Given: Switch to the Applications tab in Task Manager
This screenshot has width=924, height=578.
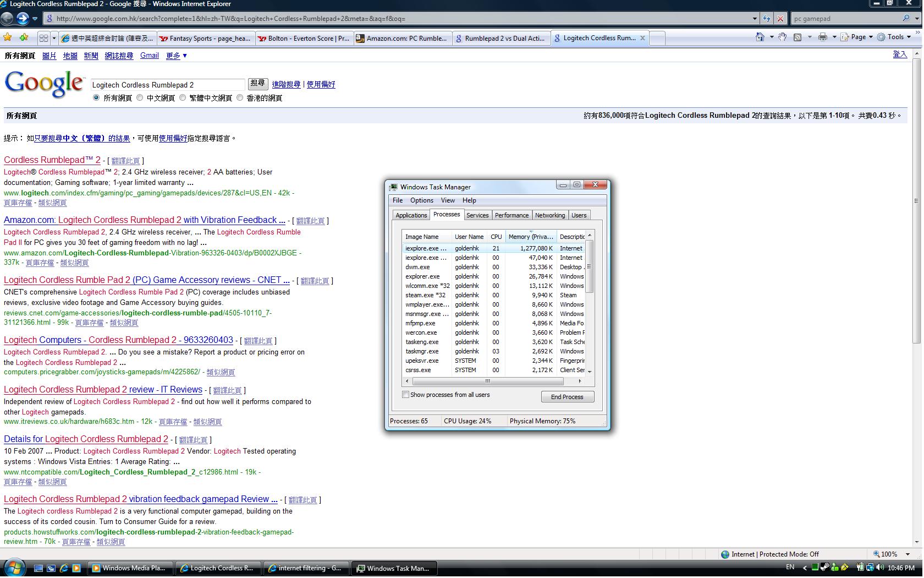Looking at the screenshot, I should (411, 215).
